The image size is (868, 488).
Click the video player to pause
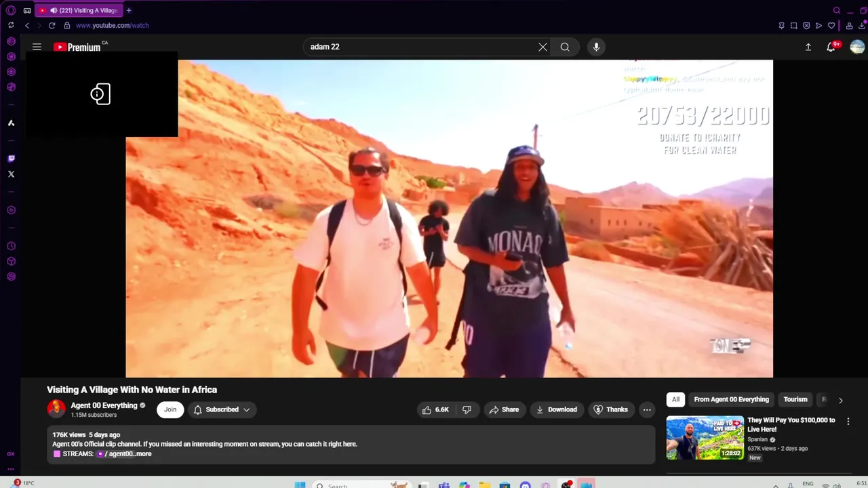(449, 218)
